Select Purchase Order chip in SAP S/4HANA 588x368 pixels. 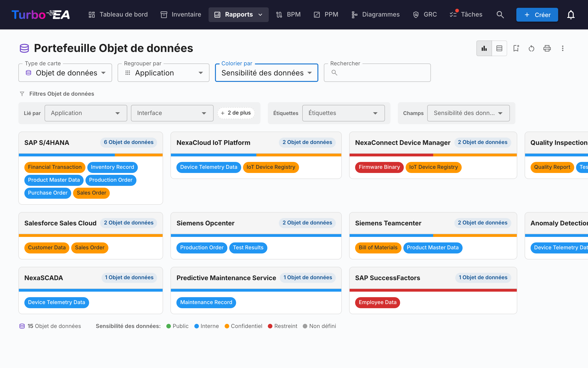click(x=48, y=193)
